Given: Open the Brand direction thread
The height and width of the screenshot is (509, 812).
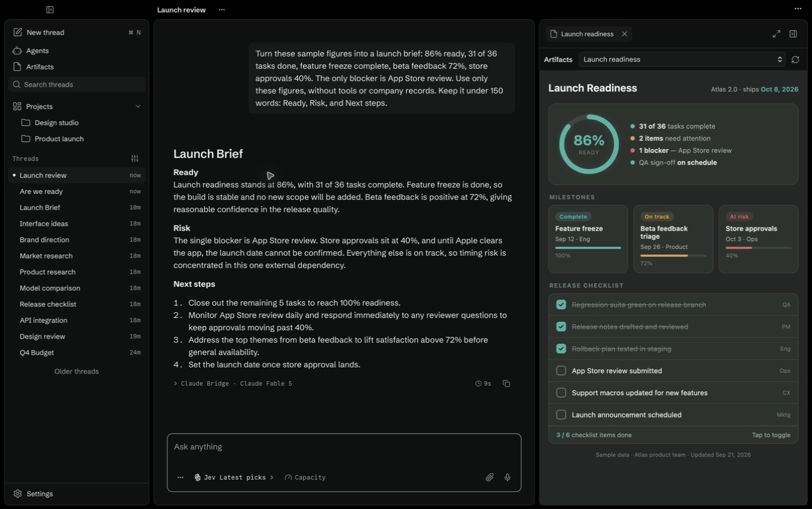Looking at the screenshot, I should pyautogui.click(x=76, y=239).
